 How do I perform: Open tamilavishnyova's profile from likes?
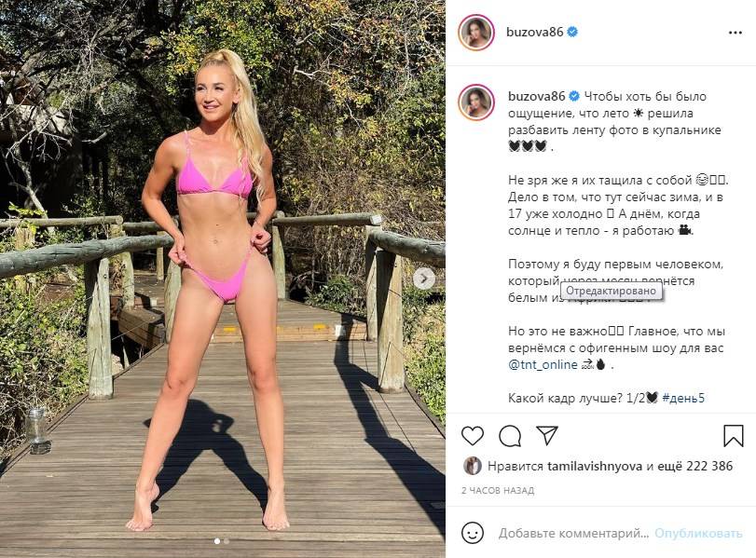click(595, 466)
